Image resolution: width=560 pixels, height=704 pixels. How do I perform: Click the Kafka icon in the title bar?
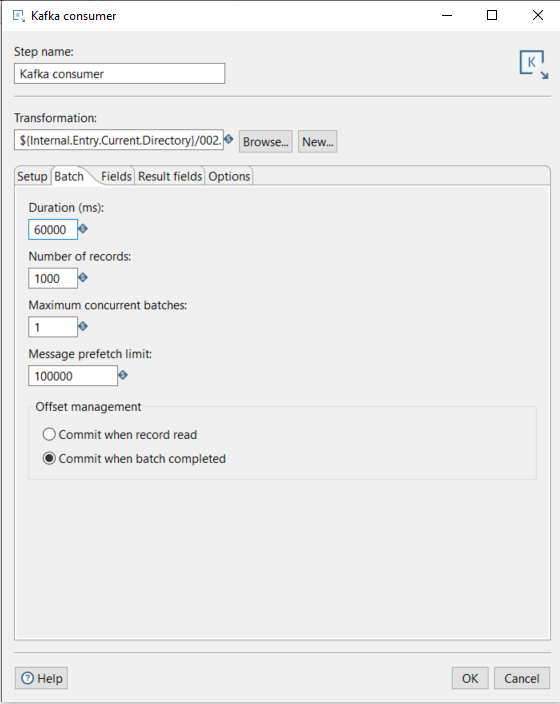pos(19,16)
